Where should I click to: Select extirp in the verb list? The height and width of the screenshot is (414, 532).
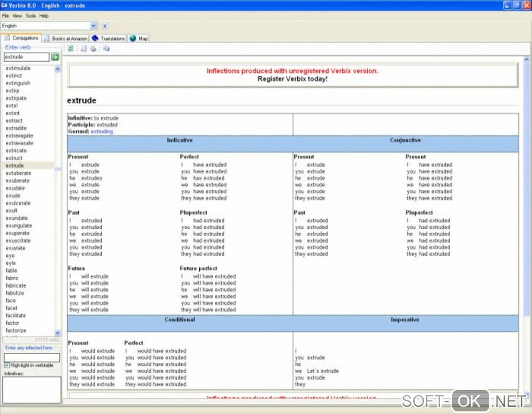coord(13,91)
